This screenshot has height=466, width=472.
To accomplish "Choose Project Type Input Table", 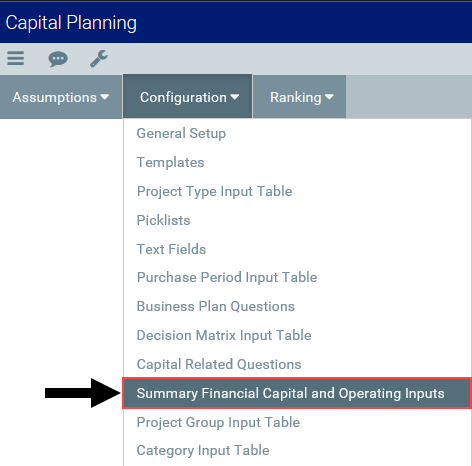I will tap(214, 191).
